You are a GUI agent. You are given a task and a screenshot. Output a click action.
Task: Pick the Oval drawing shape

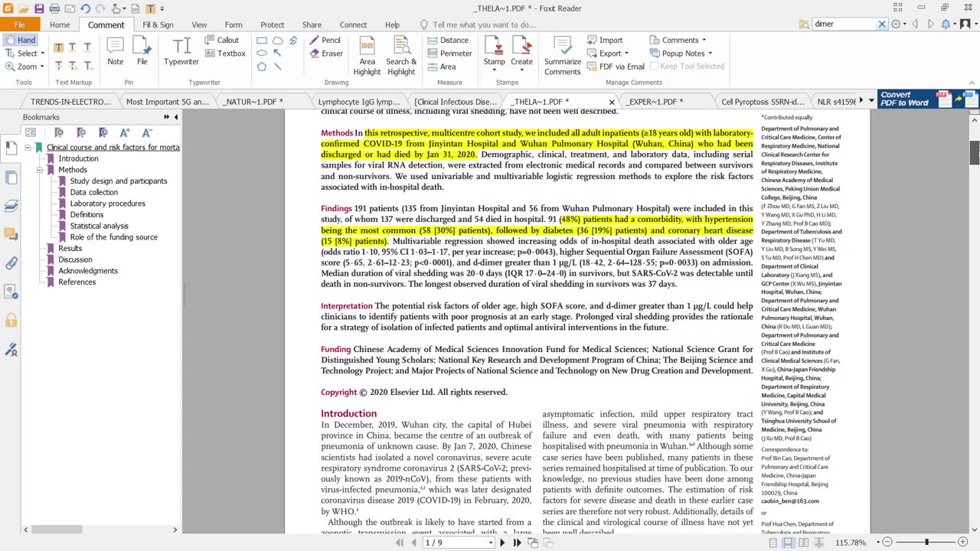pyautogui.click(x=262, y=53)
